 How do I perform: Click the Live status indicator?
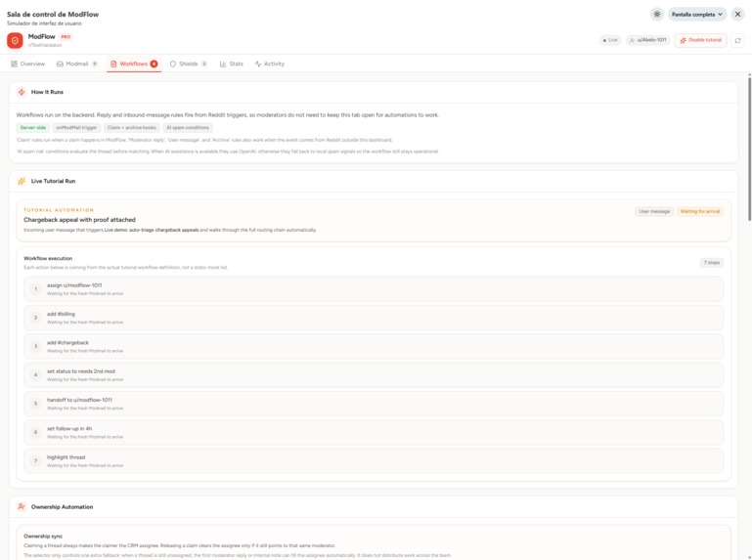[610, 40]
